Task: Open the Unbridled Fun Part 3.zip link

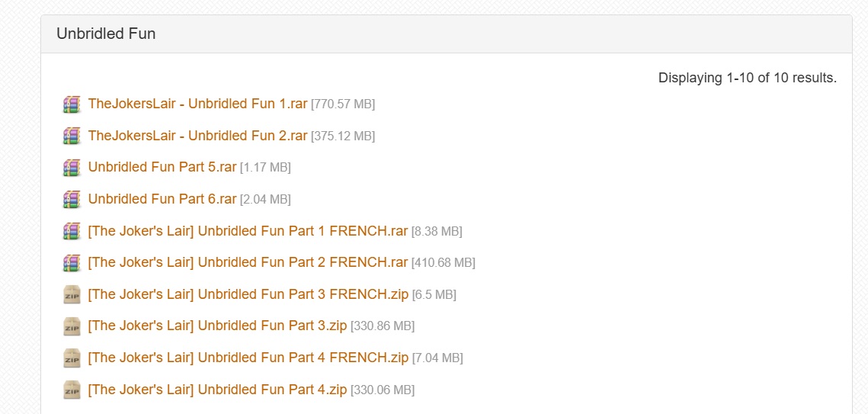Action: [217, 326]
